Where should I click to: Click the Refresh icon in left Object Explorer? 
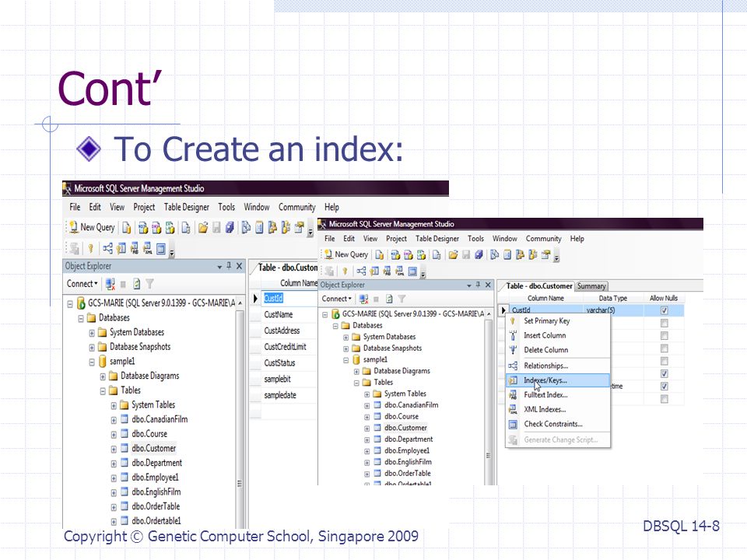click(x=137, y=285)
